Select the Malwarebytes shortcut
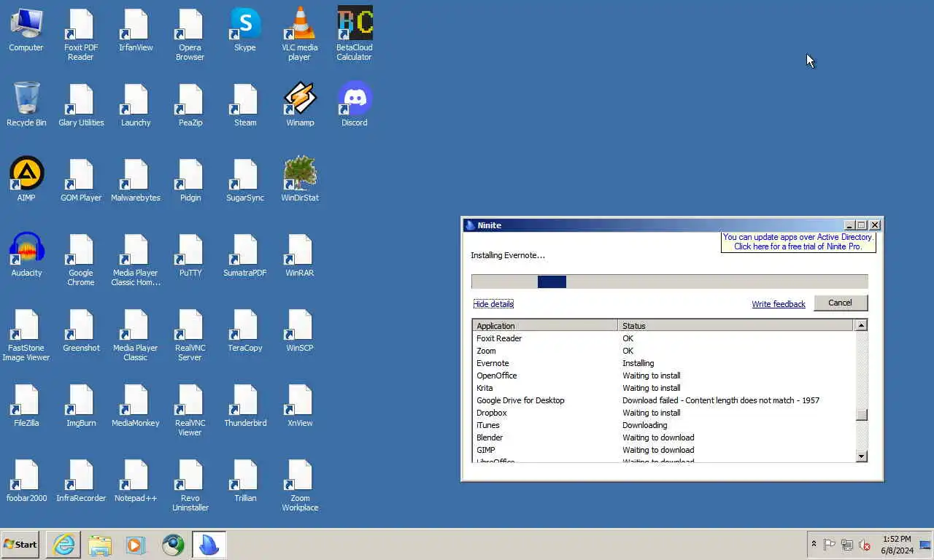934x560 pixels. pos(136,181)
